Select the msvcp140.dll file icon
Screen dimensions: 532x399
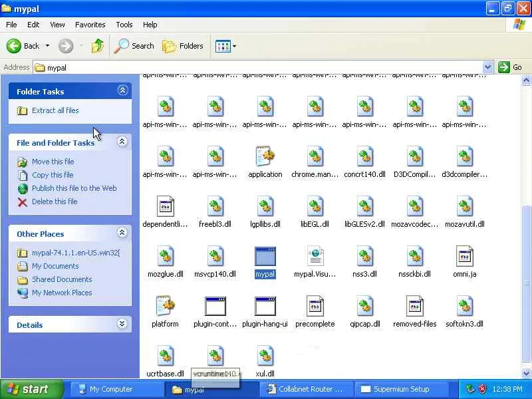(215, 257)
